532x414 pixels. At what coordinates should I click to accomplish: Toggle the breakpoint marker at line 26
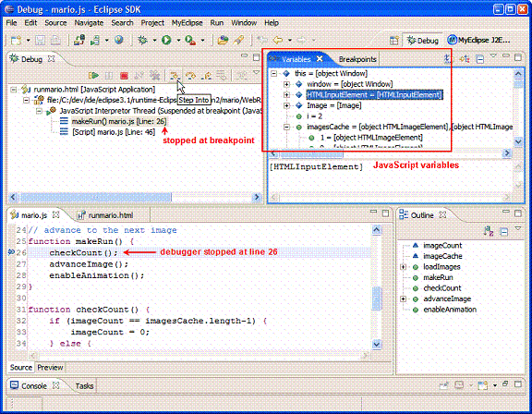(11, 251)
